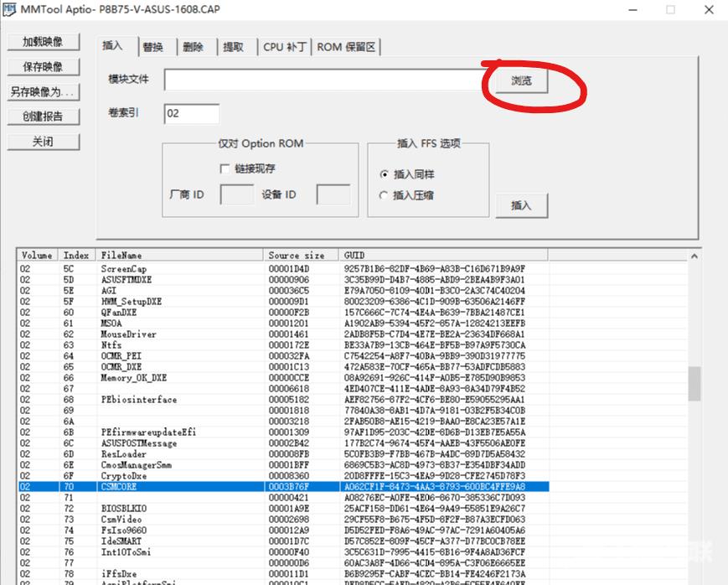Select the ASUSPOSTMessage row
The width and height of the screenshot is (728, 585).
[x=283, y=443]
